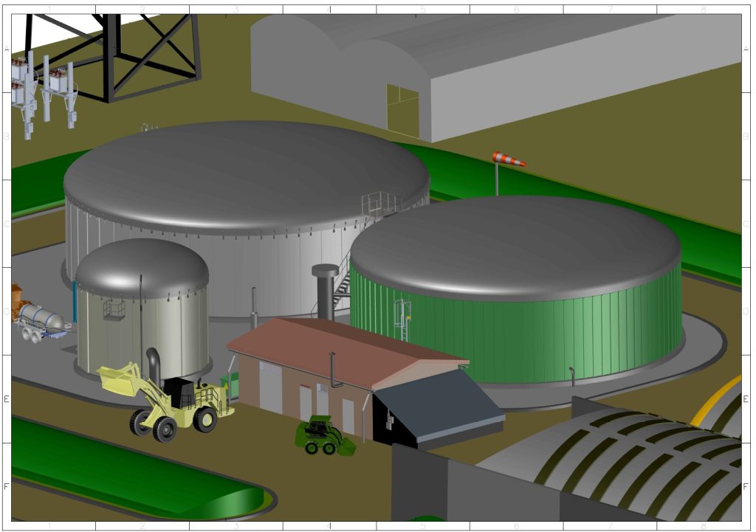Click the railing platform on the large tank
756x532 pixels.
click(380, 204)
